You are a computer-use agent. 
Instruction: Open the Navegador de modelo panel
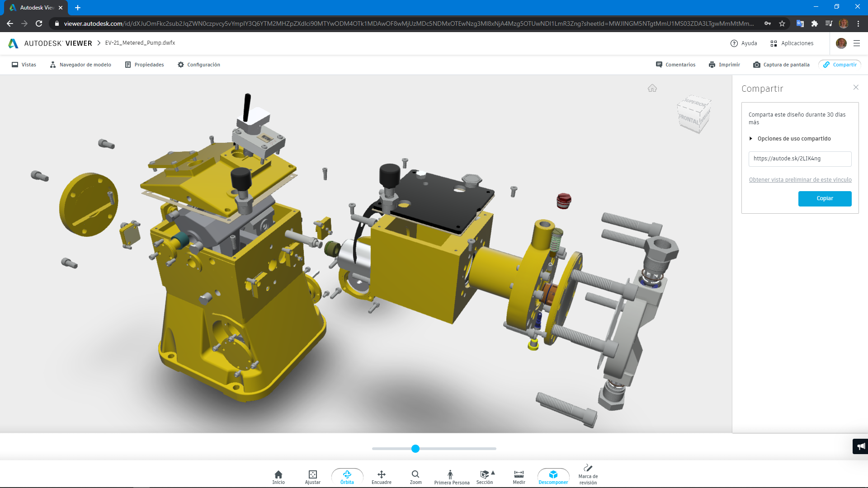(x=80, y=65)
